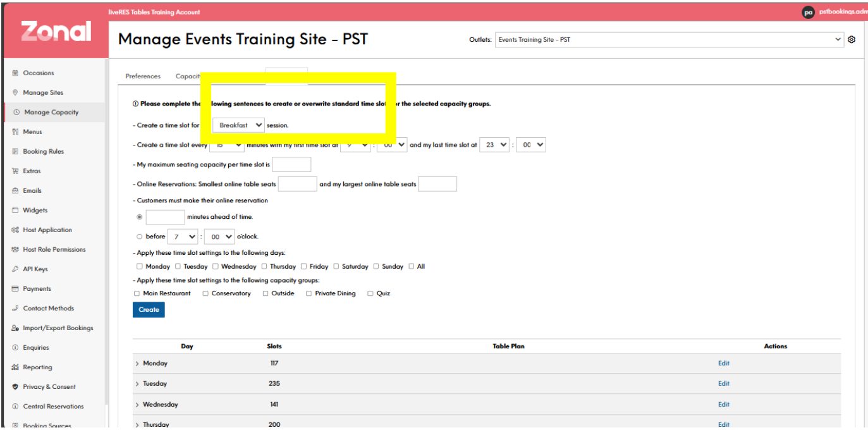Click the Menus cutlery icon
The height and width of the screenshot is (430, 868).
click(x=15, y=132)
